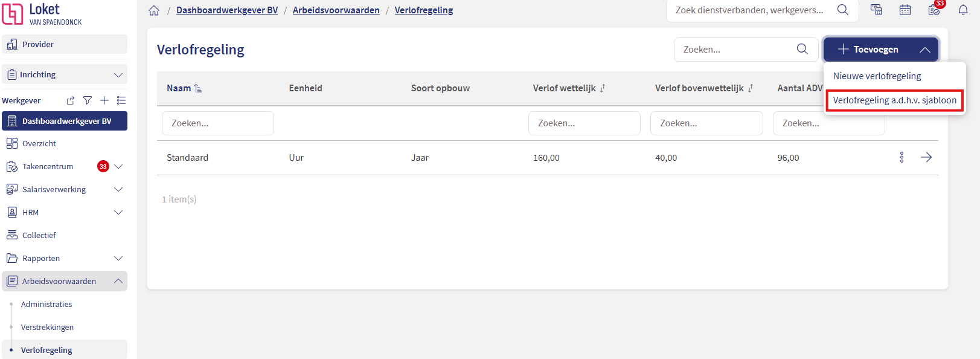Viewport: 980px width, 359px height.
Task: Open the notifications bell
Action: (963, 10)
